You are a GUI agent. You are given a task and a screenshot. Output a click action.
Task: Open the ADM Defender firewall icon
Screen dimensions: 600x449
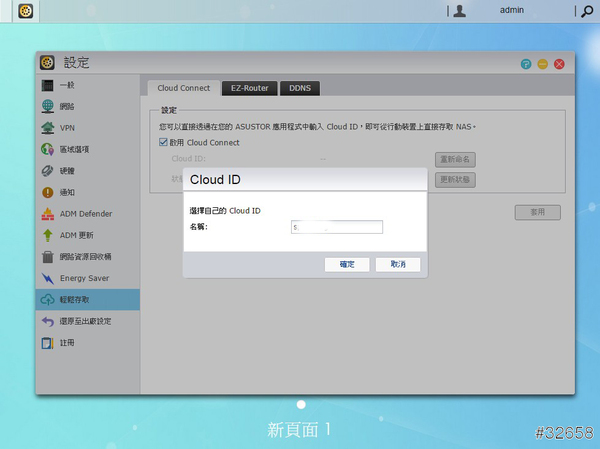click(47, 214)
